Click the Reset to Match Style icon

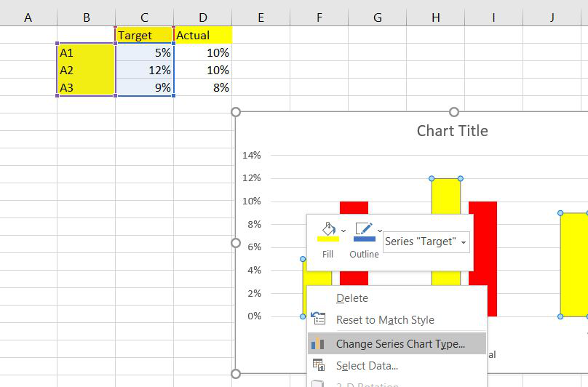pos(318,320)
